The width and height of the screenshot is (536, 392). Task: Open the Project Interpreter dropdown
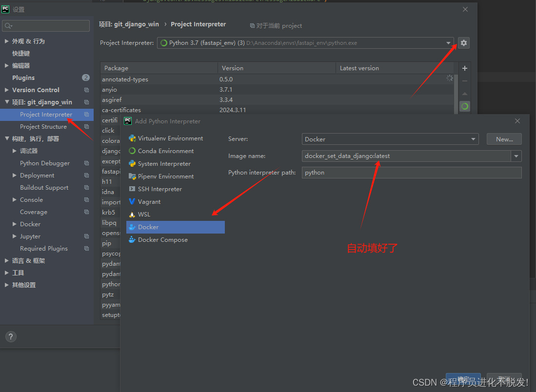pyautogui.click(x=305, y=43)
